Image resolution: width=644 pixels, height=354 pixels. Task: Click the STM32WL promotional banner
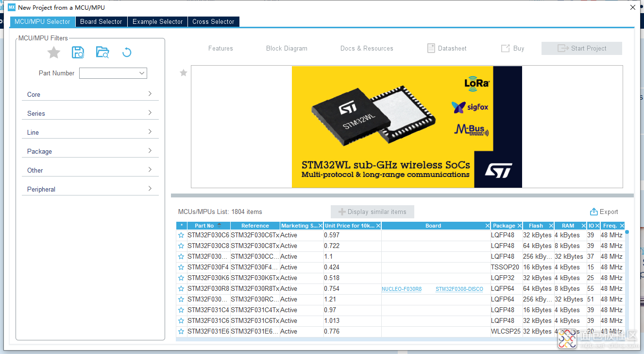point(407,126)
